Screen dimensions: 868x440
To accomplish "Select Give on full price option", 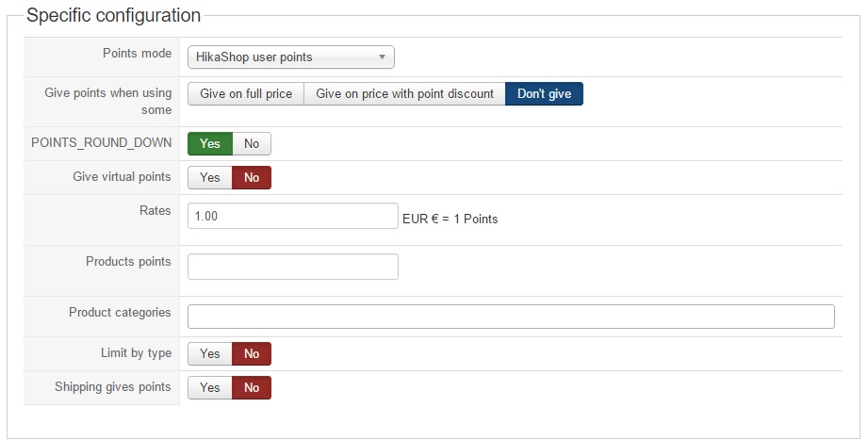I will tap(246, 94).
